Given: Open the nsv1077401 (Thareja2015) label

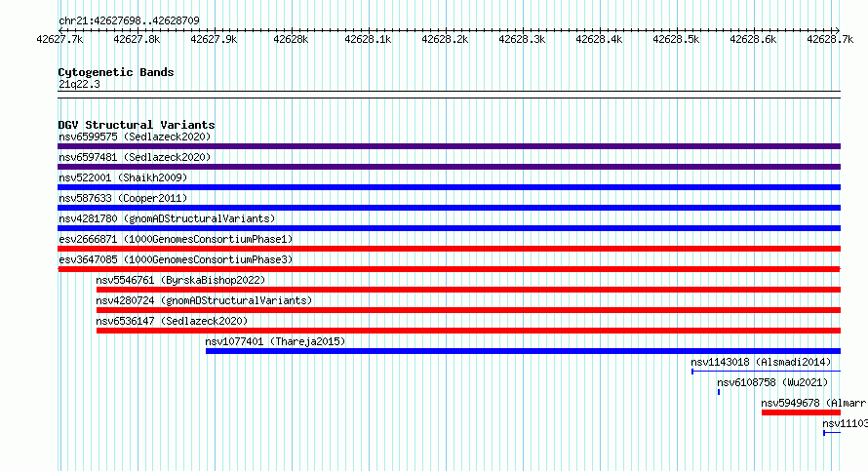Looking at the screenshot, I should 275,341.
